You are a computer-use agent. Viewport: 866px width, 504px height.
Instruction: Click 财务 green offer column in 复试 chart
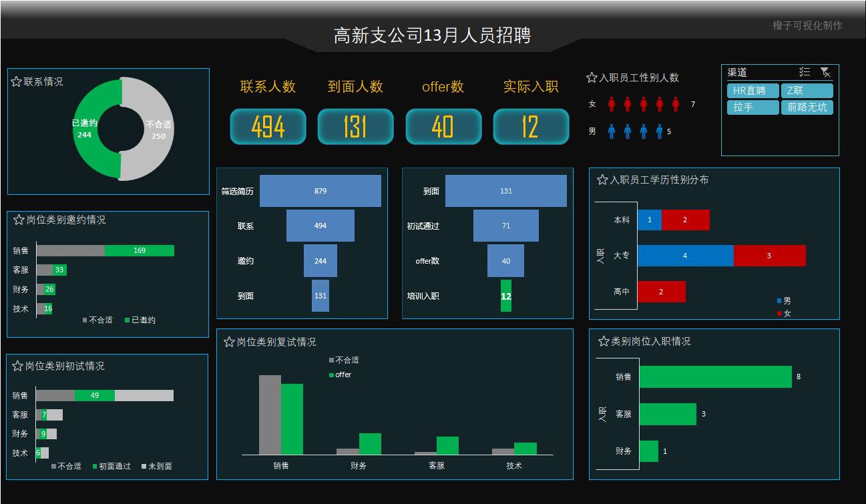coord(370,444)
